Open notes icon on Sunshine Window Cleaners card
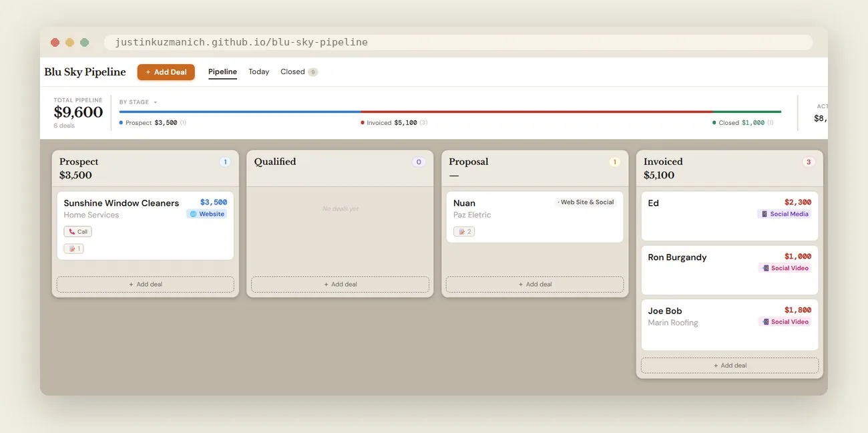Viewport: 868px width, 433px height. [x=71, y=249]
